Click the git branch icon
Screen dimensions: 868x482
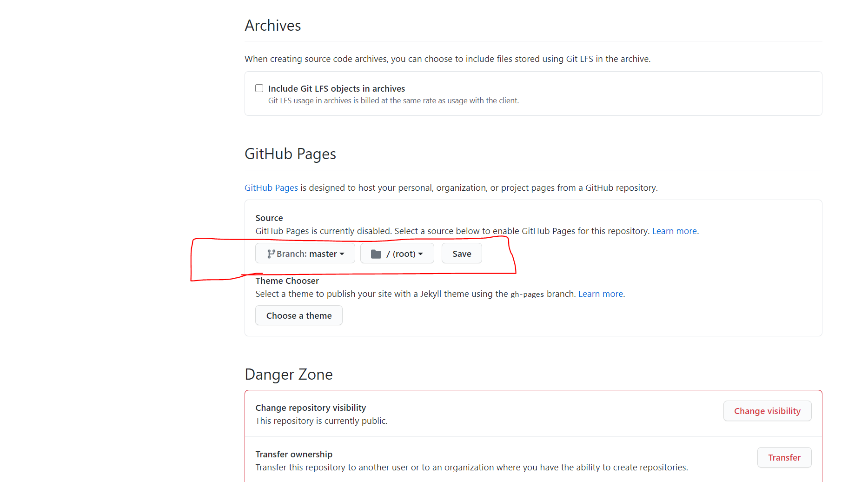pyautogui.click(x=271, y=254)
